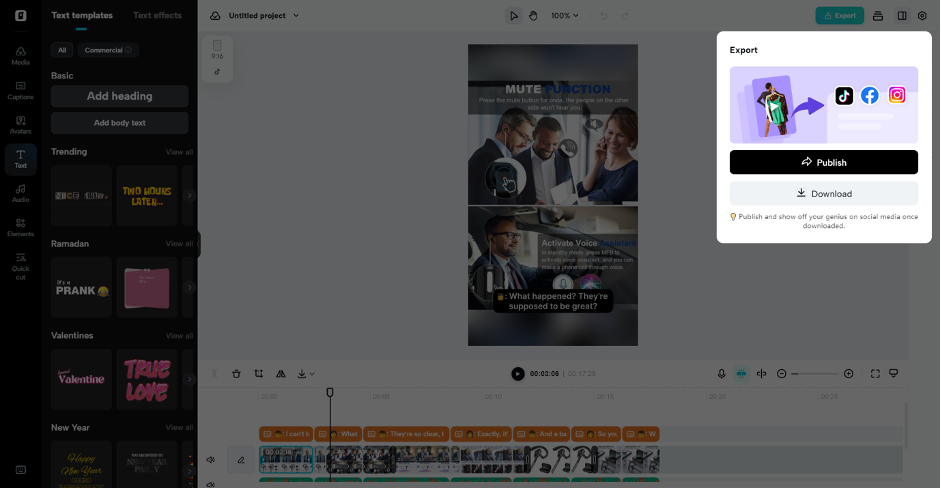
Task: Open the Captions panel
Action: [20, 90]
